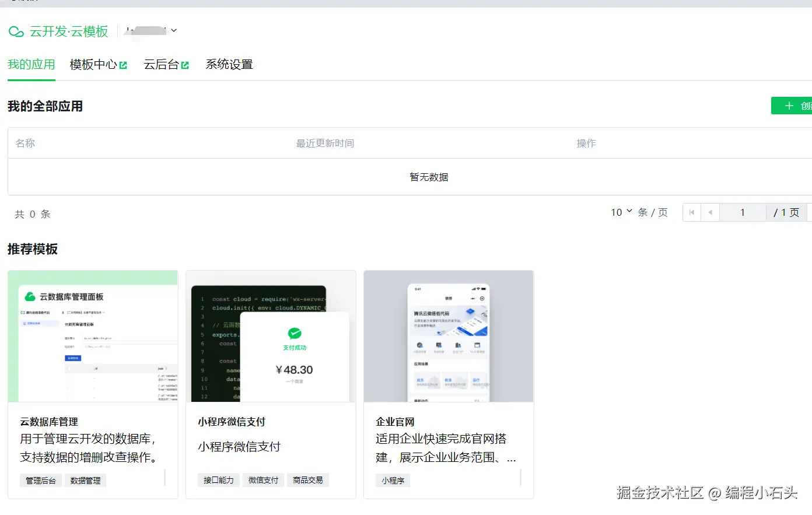Open the 云后台 tab
The image size is (812, 515).
click(161, 64)
